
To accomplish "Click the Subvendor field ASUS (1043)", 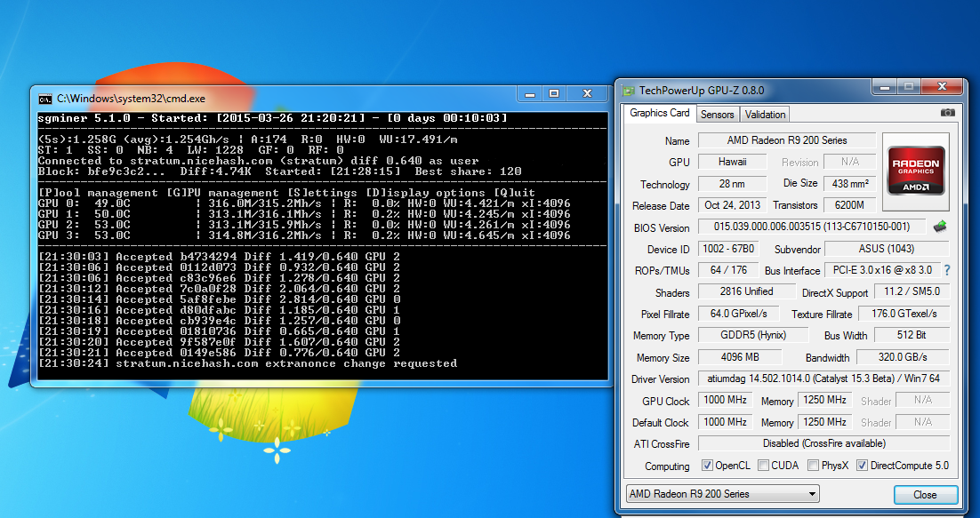I will pyautogui.click(x=887, y=249).
